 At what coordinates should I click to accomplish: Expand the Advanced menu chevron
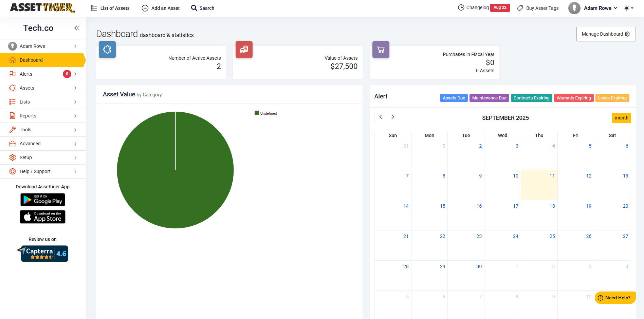point(75,144)
